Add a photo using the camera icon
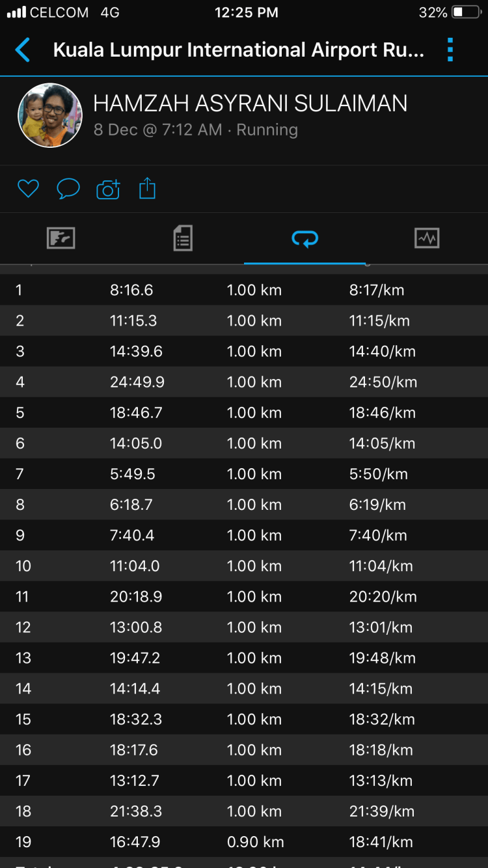The image size is (488, 868). pos(108,189)
